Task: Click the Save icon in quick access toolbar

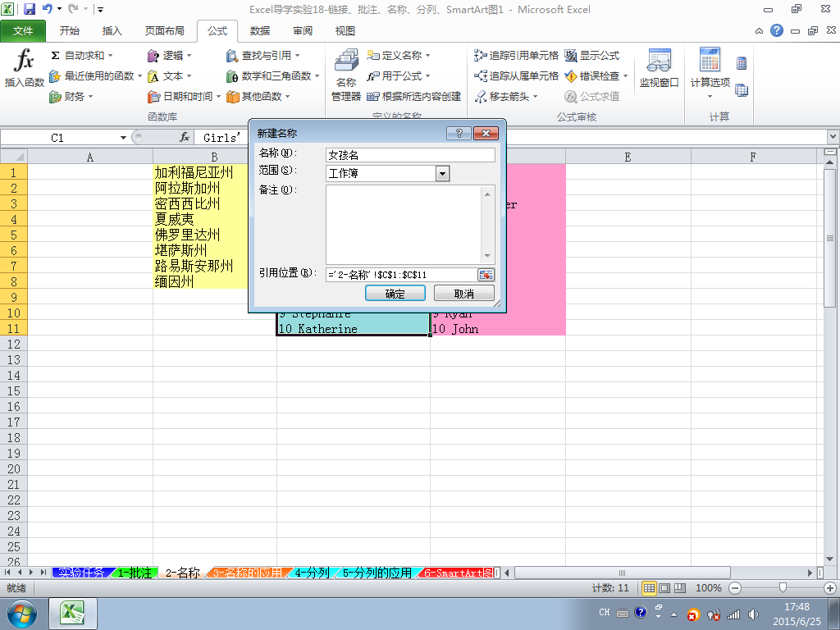Action: pos(30,9)
